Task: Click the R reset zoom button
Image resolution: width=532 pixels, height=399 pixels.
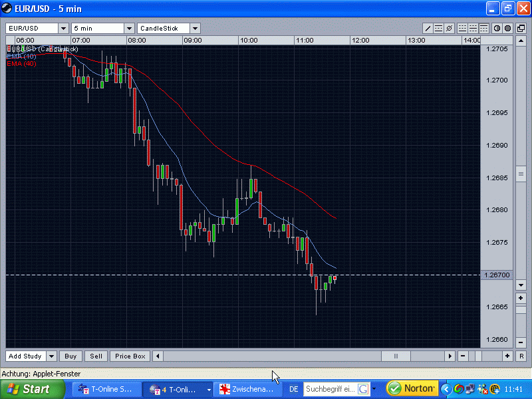Action: coord(521,356)
